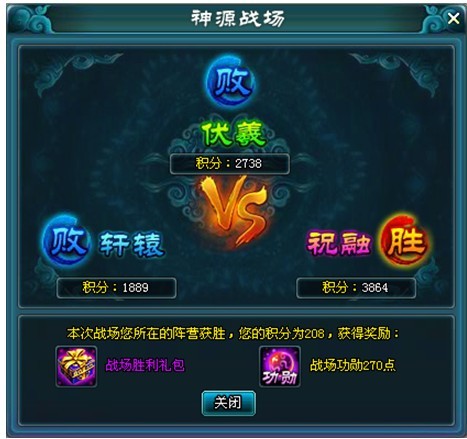Select the blue 轩辕 faction name
Screen dimensions: 467x439
[x=131, y=245]
